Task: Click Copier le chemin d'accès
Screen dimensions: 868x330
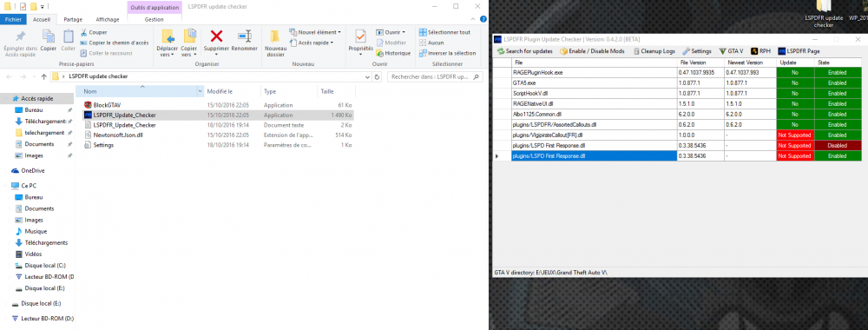Action: click(x=114, y=43)
